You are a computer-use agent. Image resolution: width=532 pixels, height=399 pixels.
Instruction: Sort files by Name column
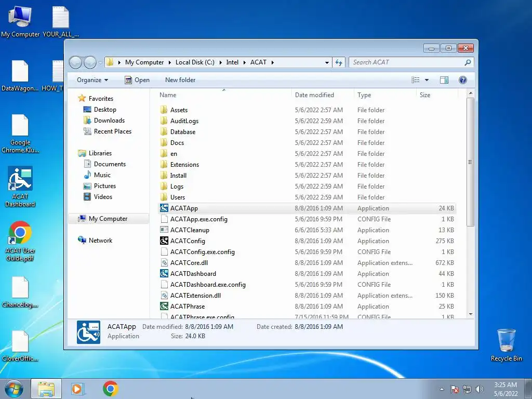click(x=224, y=95)
